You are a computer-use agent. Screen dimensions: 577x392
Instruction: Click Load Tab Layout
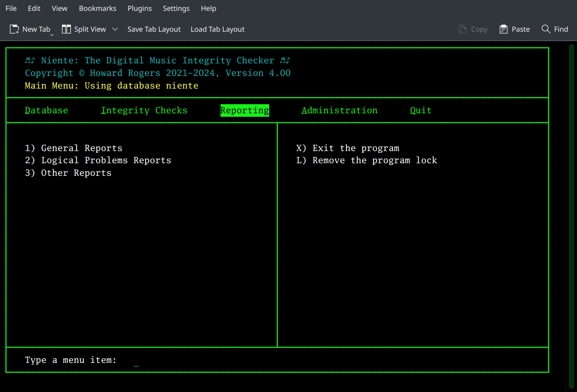tap(218, 29)
